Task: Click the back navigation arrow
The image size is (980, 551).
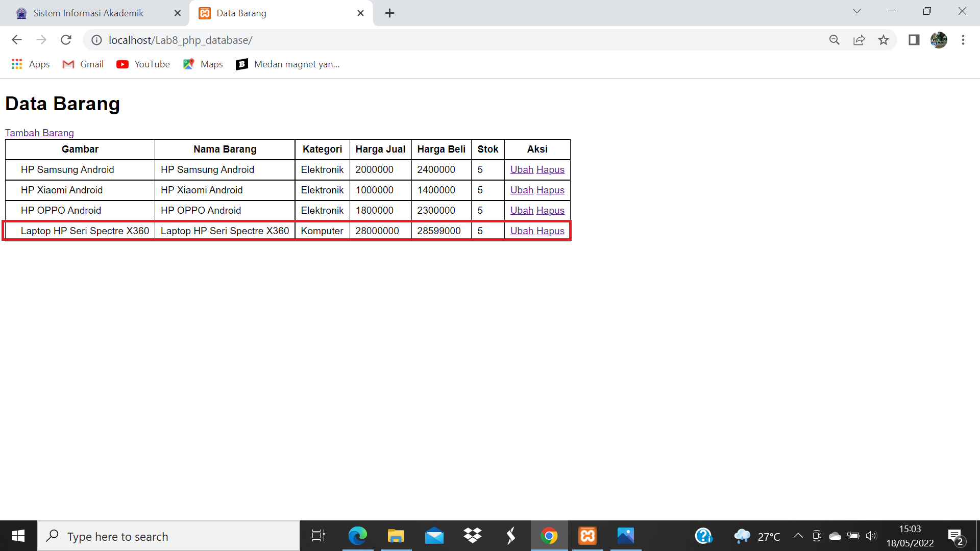Action: (x=17, y=40)
